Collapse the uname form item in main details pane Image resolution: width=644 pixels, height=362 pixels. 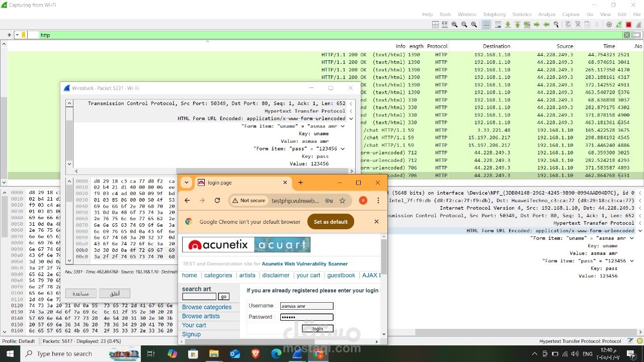coord(631,238)
